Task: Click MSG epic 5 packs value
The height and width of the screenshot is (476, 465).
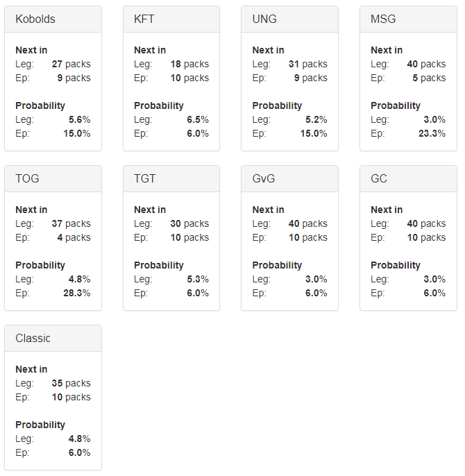Action: point(429,78)
